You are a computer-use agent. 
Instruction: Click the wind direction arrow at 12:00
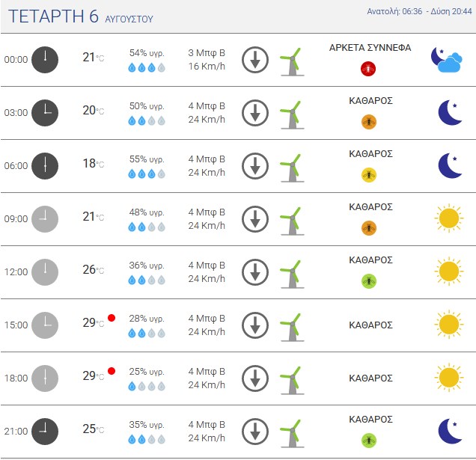click(x=255, y=272)
